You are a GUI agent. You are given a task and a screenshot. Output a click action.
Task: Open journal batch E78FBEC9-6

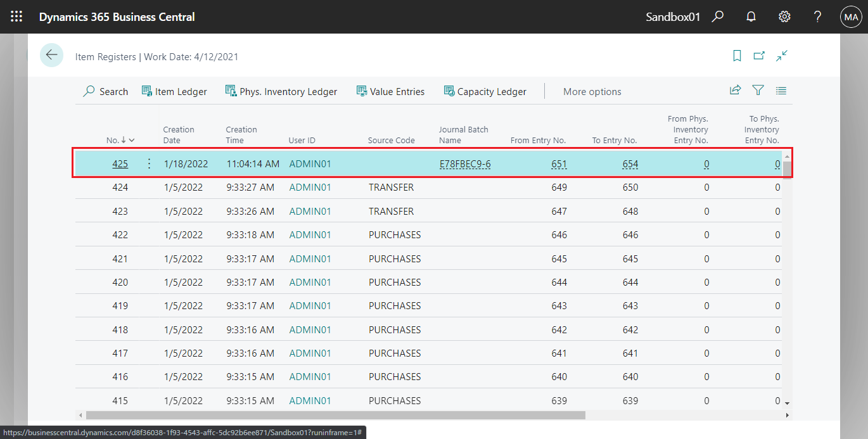pyautogui.click(x=465, y=163)
